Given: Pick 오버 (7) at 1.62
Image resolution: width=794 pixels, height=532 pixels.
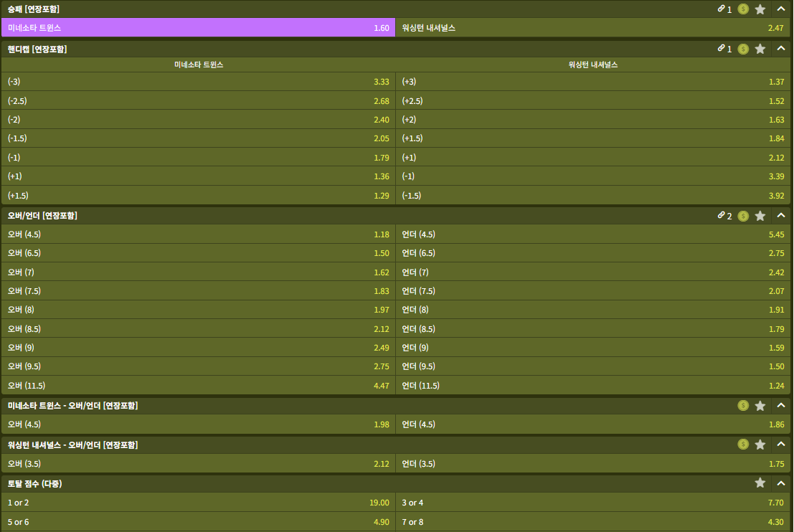Looking at the screenshot, I should click(x=198, y=272).
